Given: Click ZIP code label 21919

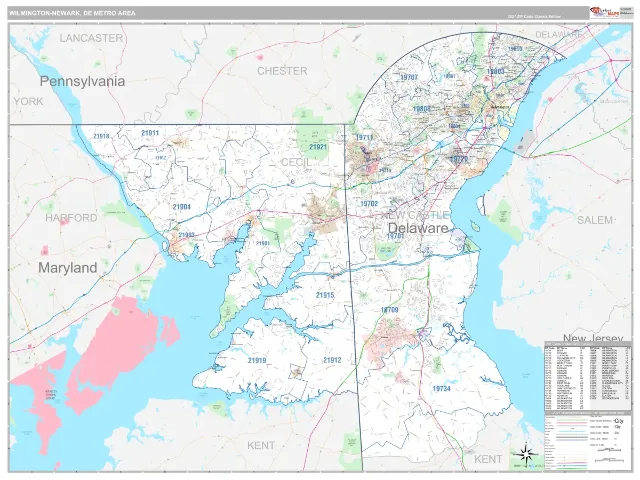Looking at the screenshot, I should (x=257, y=360).
